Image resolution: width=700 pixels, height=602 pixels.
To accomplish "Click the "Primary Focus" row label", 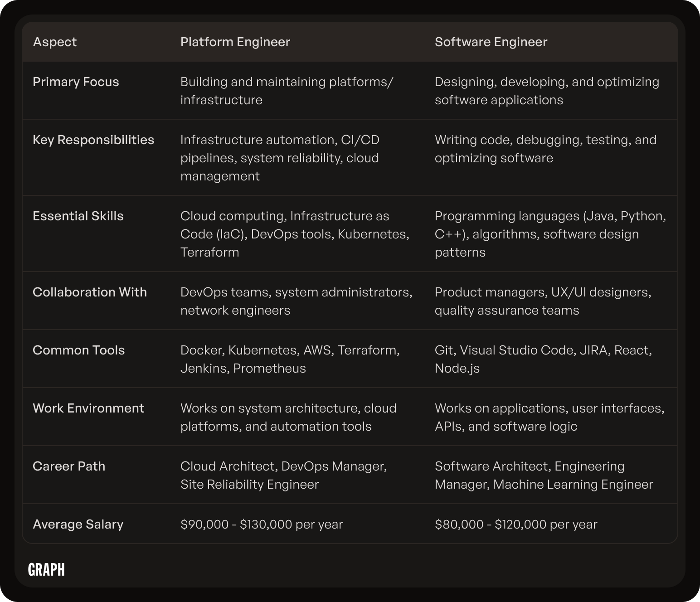I will coord(76,82).
